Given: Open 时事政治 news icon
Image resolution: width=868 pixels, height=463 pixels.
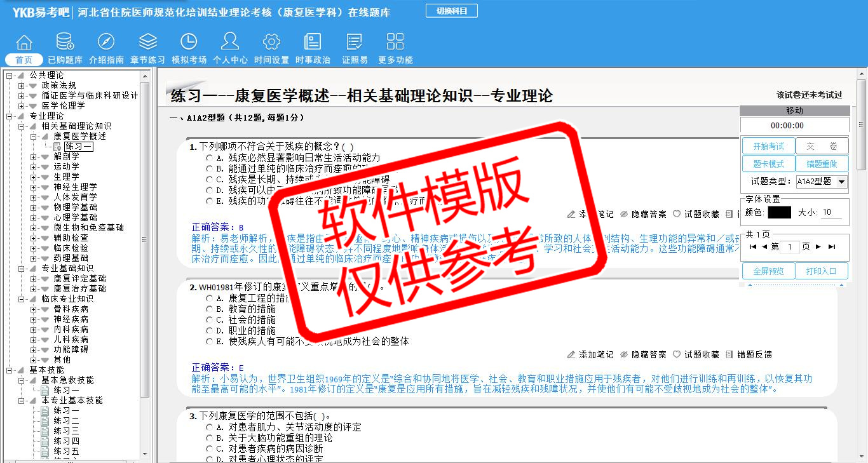Looking at the screenshot, I should point(313,43).
